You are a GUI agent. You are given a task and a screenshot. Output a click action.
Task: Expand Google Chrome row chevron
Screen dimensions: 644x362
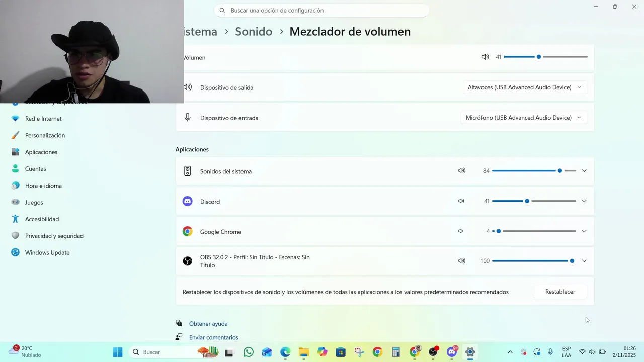pos(584,231)
